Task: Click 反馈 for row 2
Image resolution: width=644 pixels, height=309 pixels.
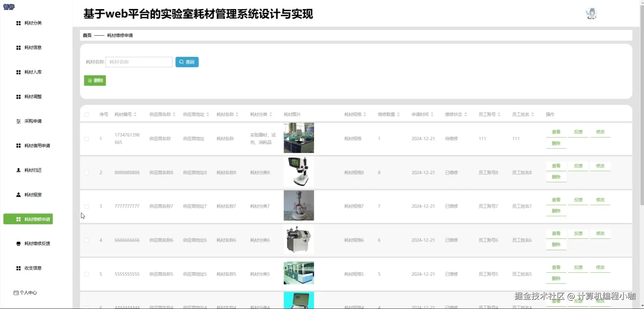Action: (x=578, y=166)
